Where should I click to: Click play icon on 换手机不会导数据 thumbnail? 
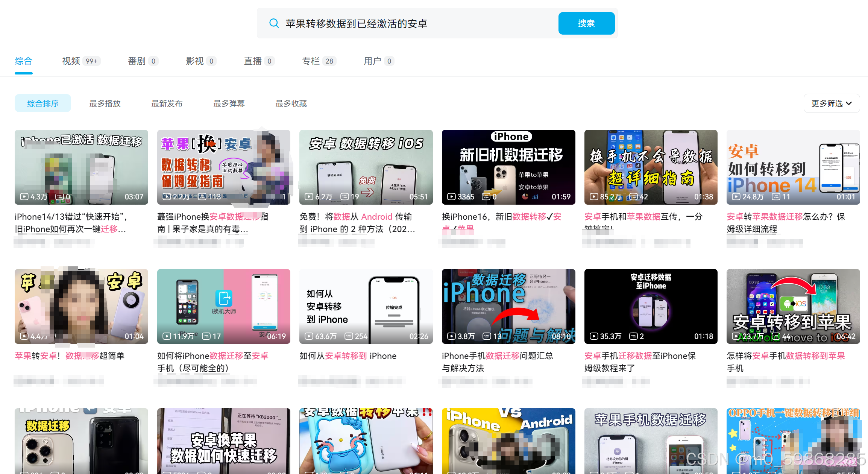594,196
